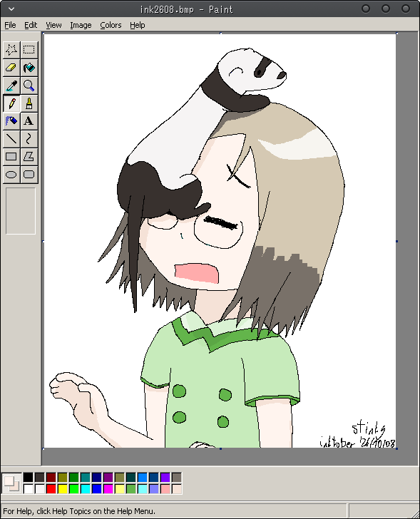Select the Text tool
The width and height of the screenshot is (420, 519).
pos(29,120)
